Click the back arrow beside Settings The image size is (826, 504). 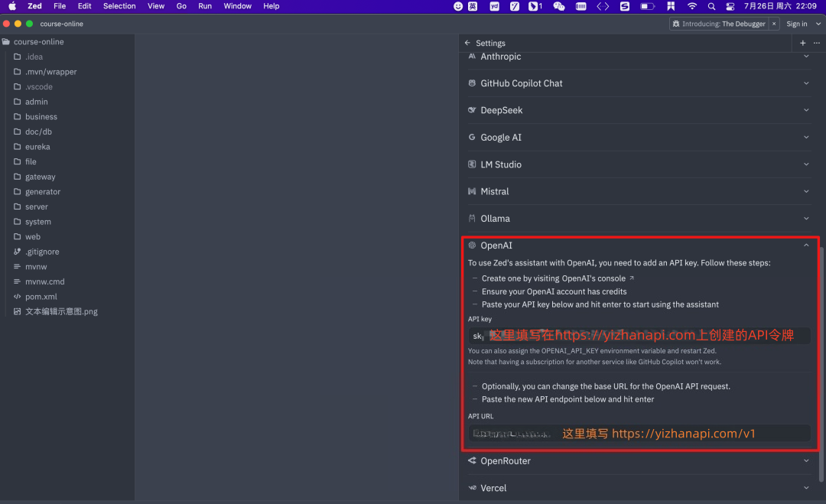[467, 43]
